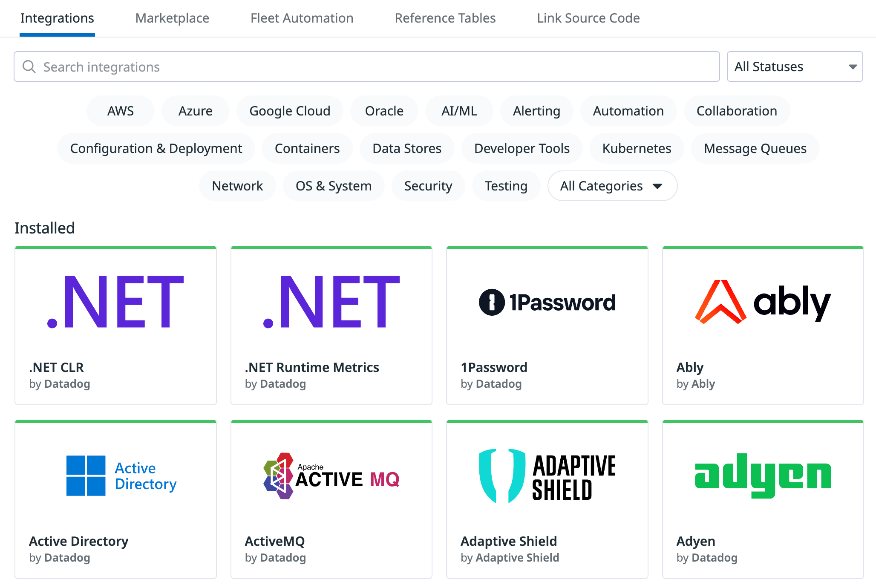
Task: Select the Active Directory Windows logo
Action: tap(86, 476)
